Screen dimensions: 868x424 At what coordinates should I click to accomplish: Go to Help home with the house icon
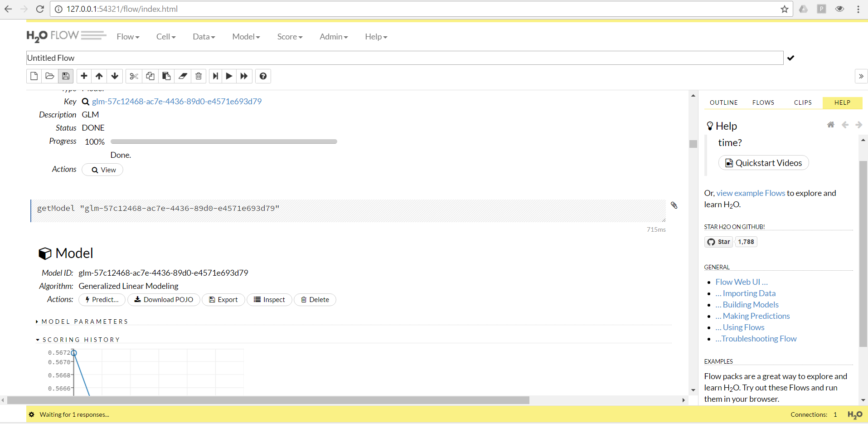pos(831,125)
